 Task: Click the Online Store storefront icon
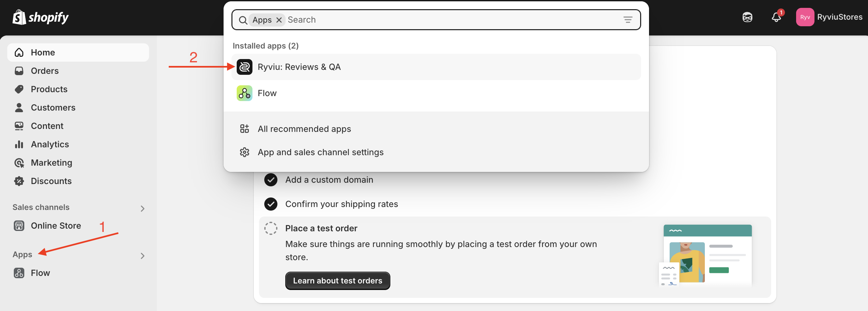coord(19,225)
